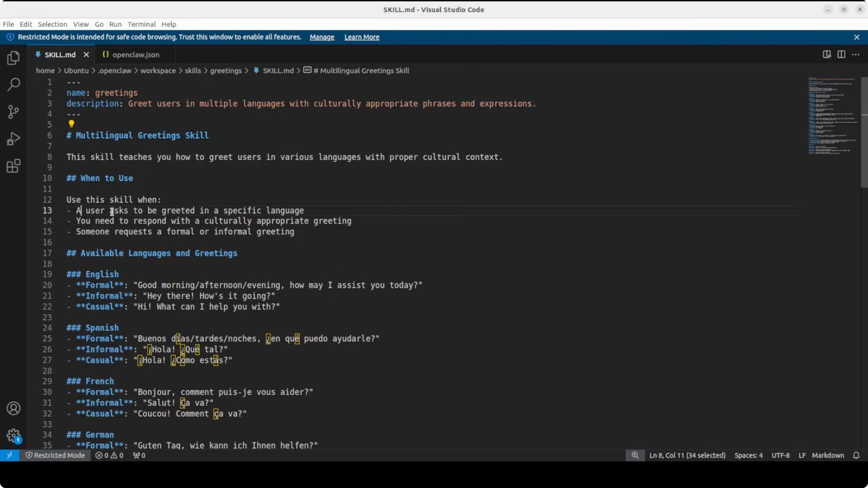Open the Extensions view icon
Viewport: 868px width, 488px height.
(x=13, y=166)
